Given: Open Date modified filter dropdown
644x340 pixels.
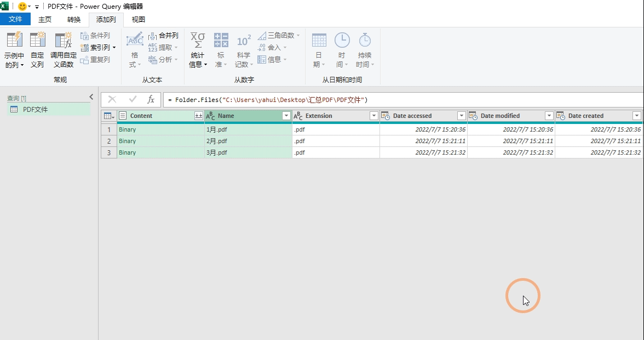Looking at the screenshot, I should tap(549, 116).
